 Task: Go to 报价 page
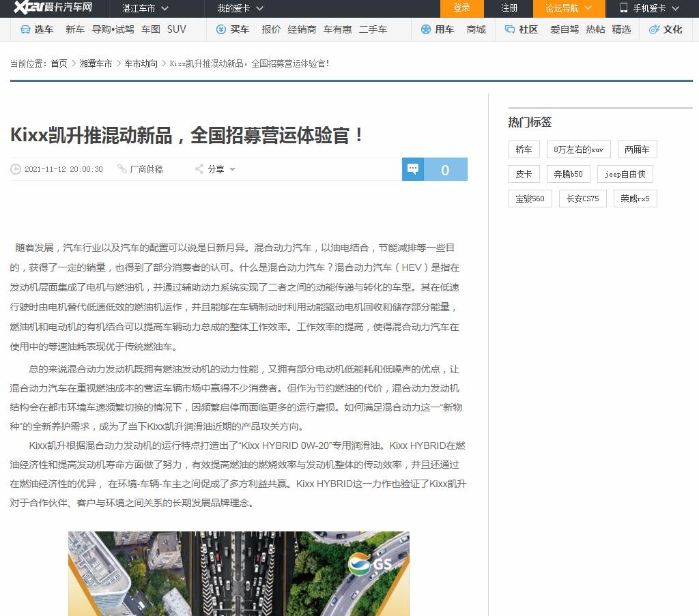(271, 29)
